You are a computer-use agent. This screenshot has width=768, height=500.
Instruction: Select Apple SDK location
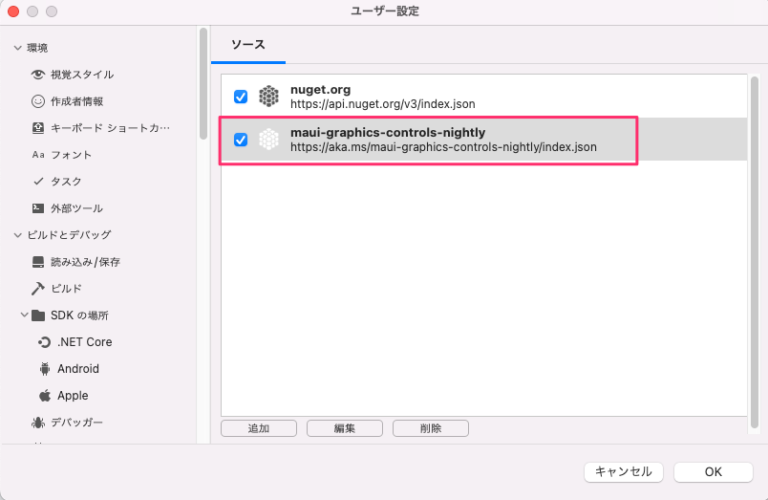(x=72, y=396)
